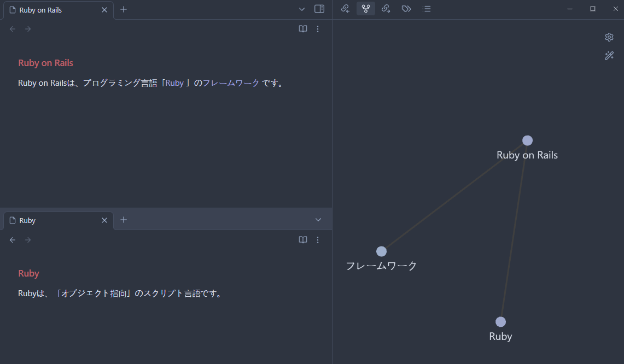Select the Ruby on Rails tab
Screen dimensions: 624x364
[59, 10]
